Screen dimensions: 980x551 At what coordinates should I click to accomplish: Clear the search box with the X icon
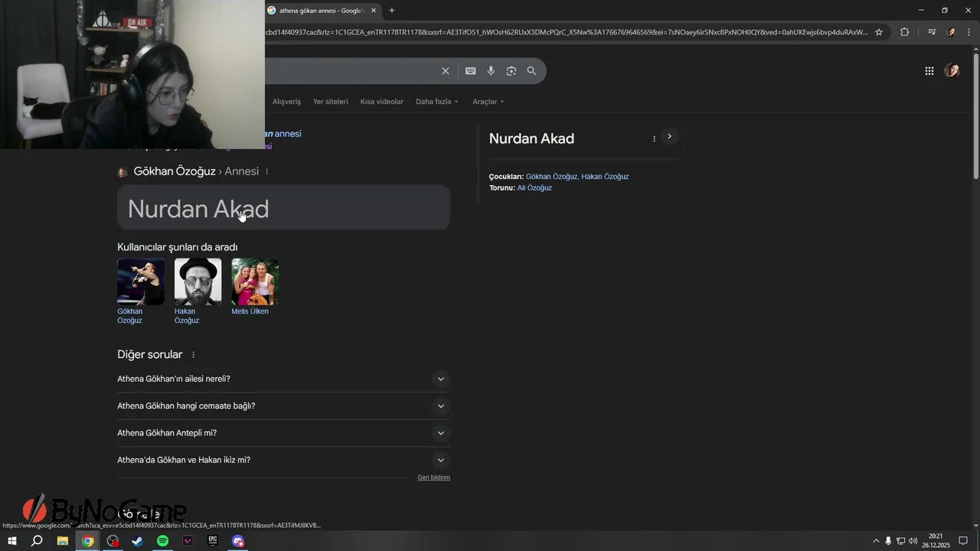[x=445, y=70]
